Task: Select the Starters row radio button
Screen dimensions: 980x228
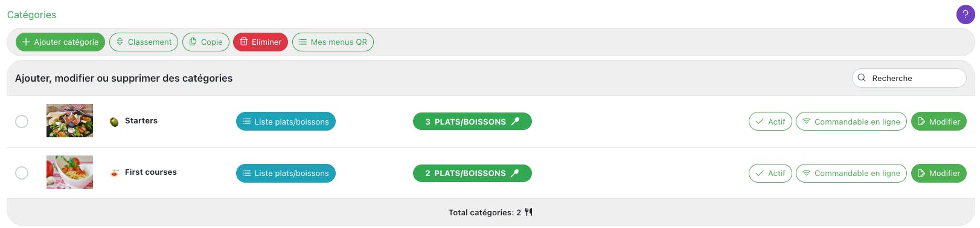Action: [x=22, y=122]
